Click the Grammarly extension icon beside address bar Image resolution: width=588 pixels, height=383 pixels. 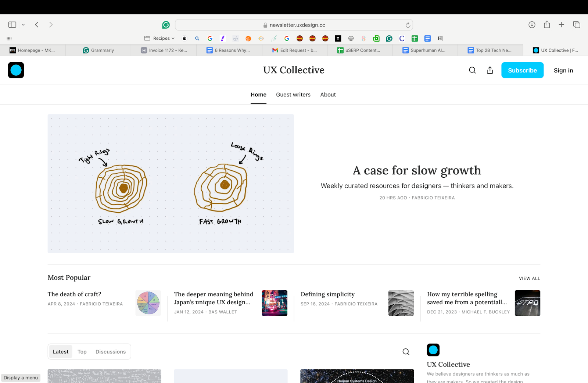click(166, 25)
